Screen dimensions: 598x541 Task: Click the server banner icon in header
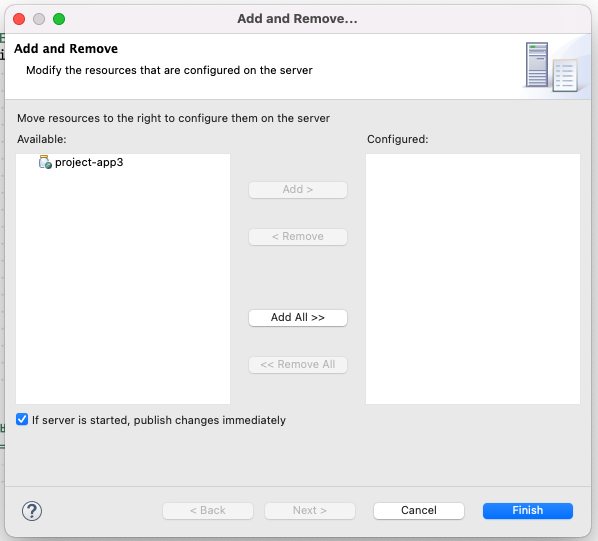click(x=551, y=66)
